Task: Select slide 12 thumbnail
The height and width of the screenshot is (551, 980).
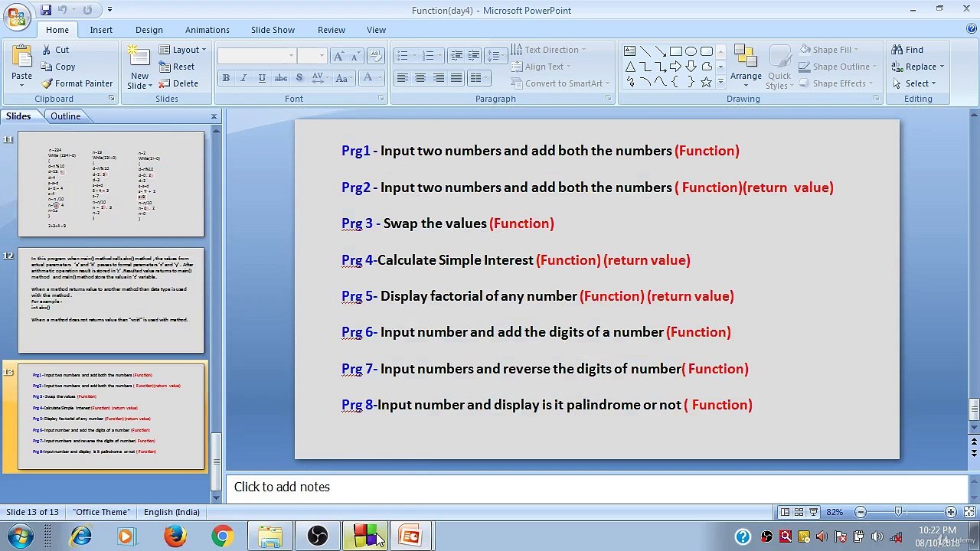Action: tap(111, 300)
